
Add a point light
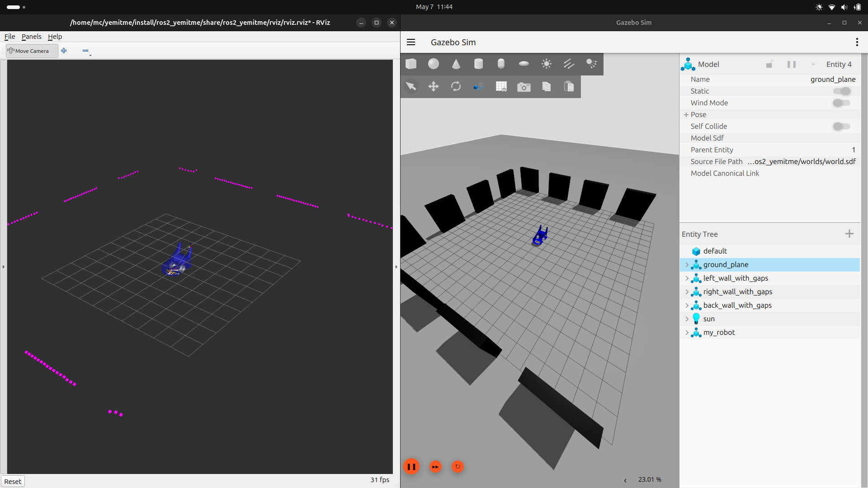546,64
